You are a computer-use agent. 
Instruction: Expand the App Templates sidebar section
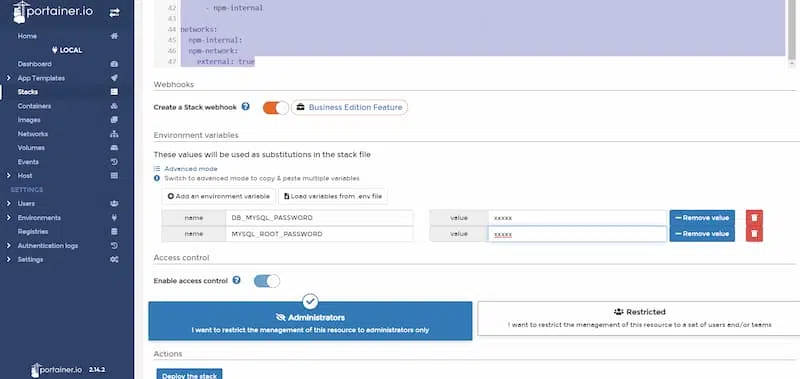pyautogui.click(x=8, y=78)
